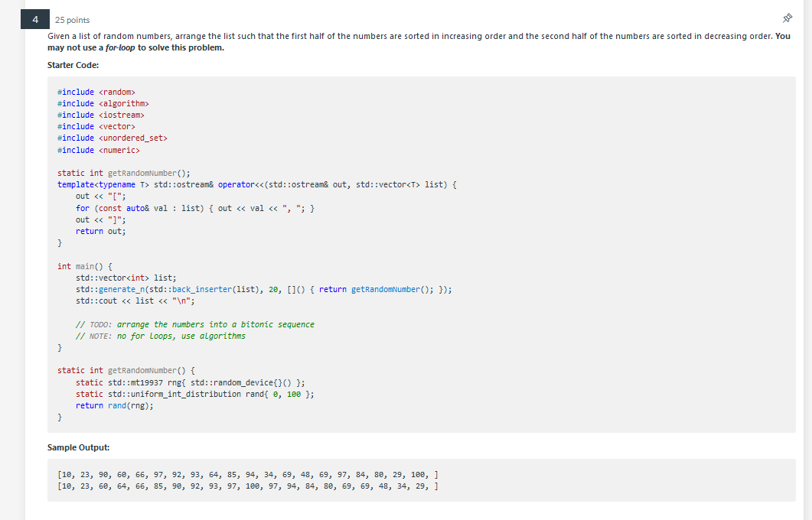The width and height of the screenshot is (812, 520).
Task: Click the TODO bitonic sequence comment
Action: (x=194, y=324)
